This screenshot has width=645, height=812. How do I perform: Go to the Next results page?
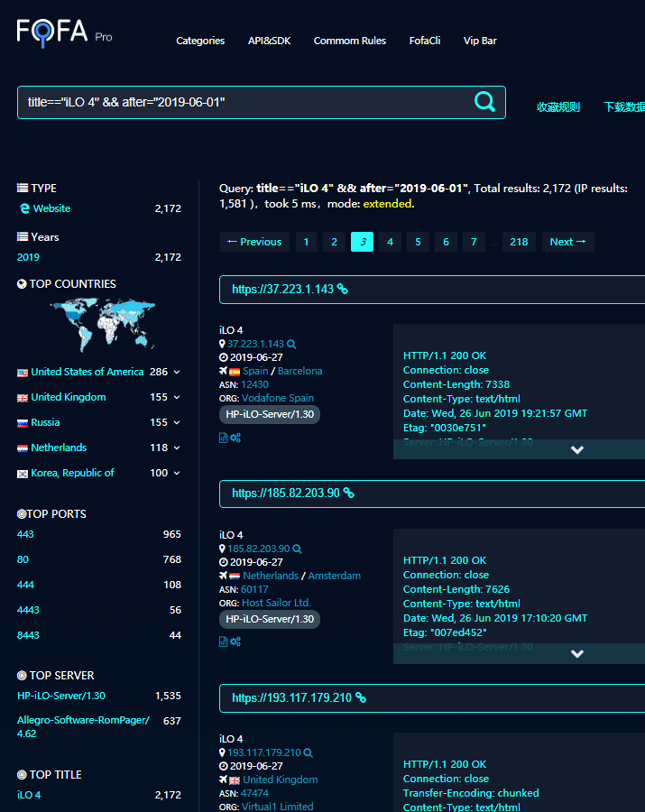point(567,242)
